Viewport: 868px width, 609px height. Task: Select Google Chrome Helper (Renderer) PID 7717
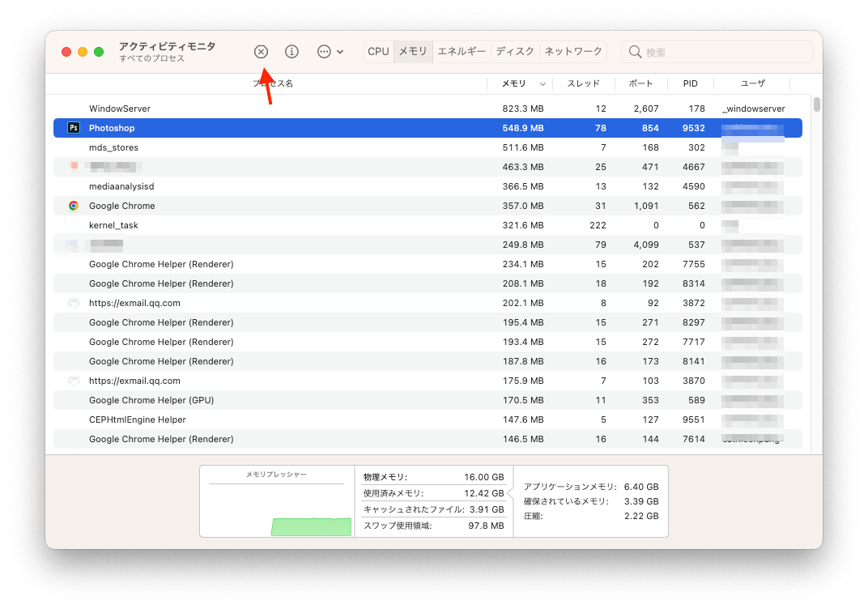(428, 342)
